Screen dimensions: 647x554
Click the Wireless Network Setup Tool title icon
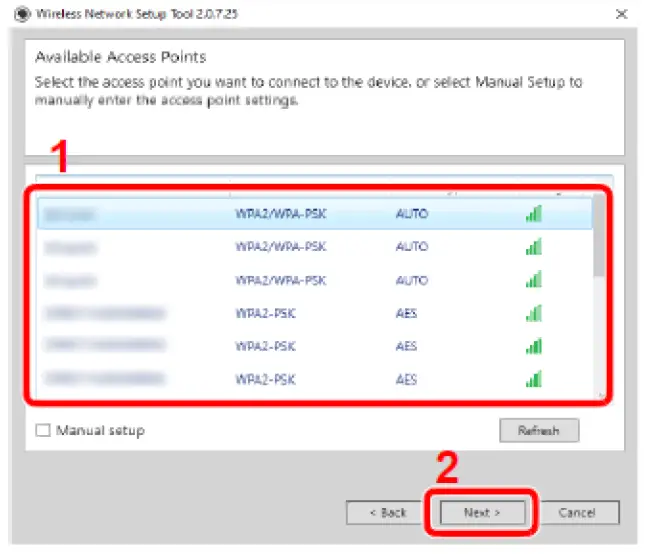click(23, 14)
